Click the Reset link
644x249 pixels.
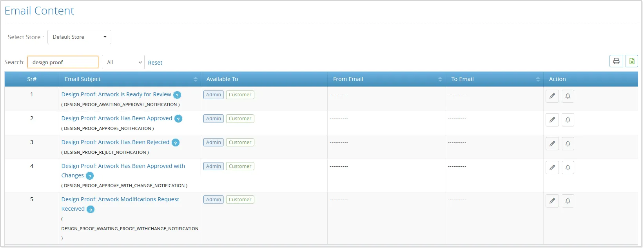(x=155, y=63)
